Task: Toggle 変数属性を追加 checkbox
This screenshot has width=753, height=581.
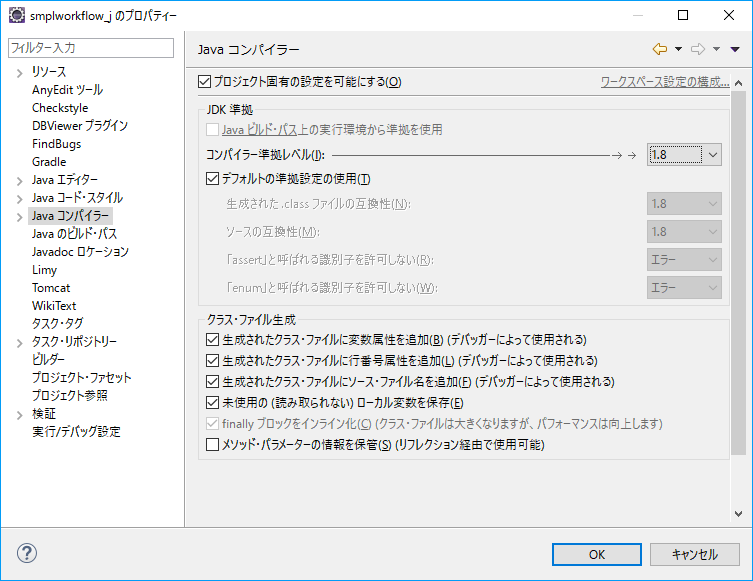Action: (212, 340)
